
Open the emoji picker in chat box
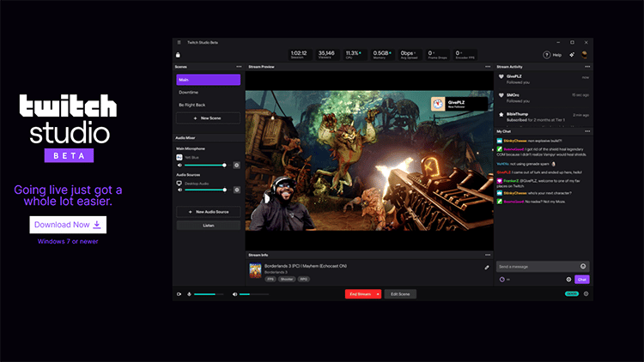click(583, 266)
